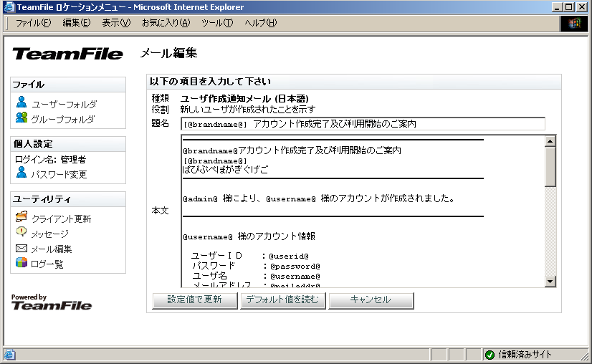Open the お気に入り(A) menu

166,23
